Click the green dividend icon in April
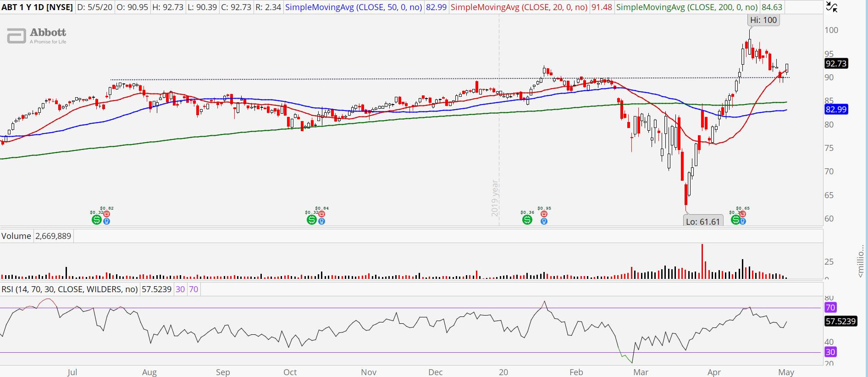The width and height of the screenshot is (868, 377). click(x=735, y=220)
